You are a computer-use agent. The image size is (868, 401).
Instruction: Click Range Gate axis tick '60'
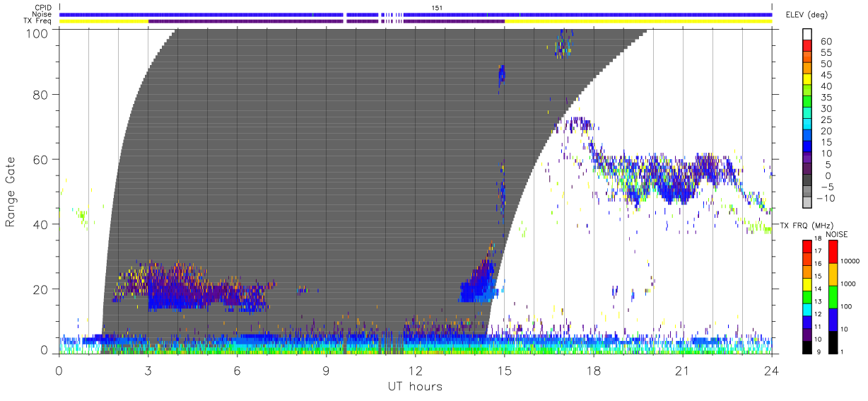tap(40, 159)
